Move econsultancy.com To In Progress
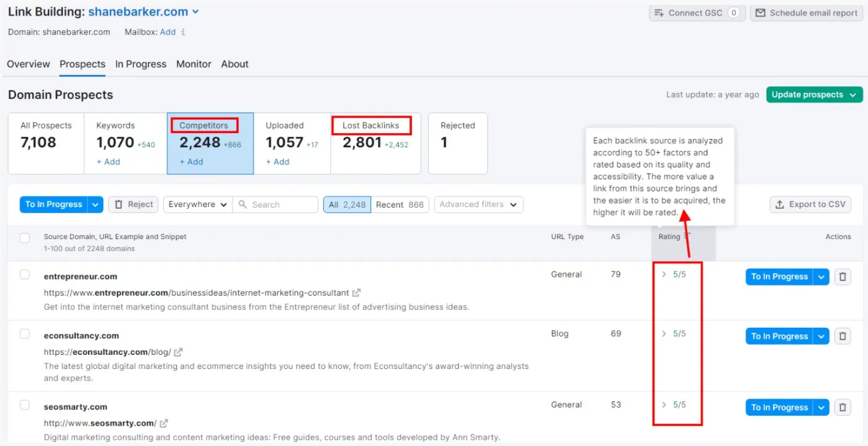868x446 pixels. pyautogui.click(x=779, y=336)
